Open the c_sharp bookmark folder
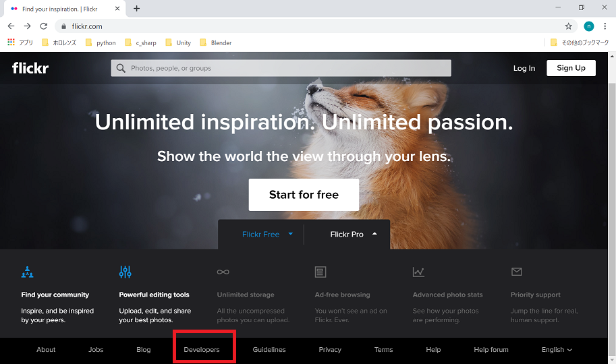The height and width of the screenshot is (364, 616). coord(140,42)
